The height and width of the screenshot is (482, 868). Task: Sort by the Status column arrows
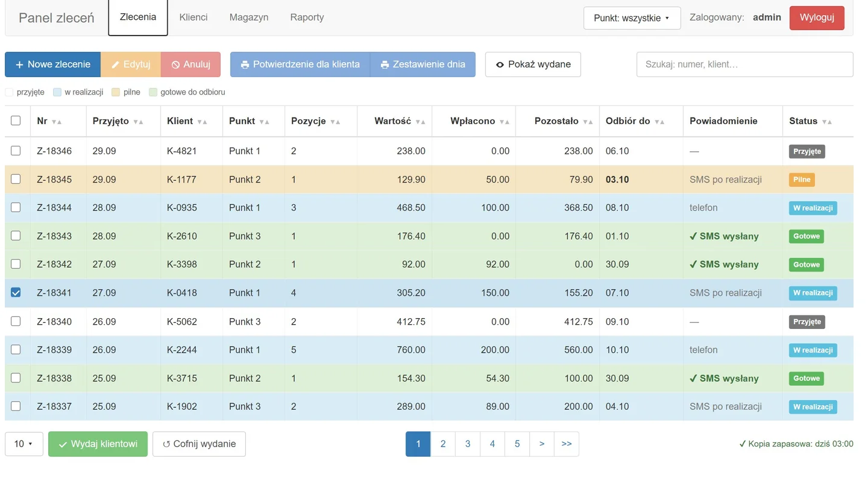pyautogui.click(x=826, y=122)
